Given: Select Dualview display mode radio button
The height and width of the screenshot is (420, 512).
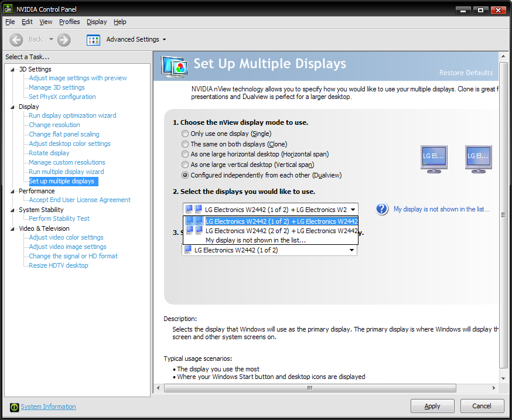Looking at the screenshot, I should pyautogui.click(x=185, y=175).
